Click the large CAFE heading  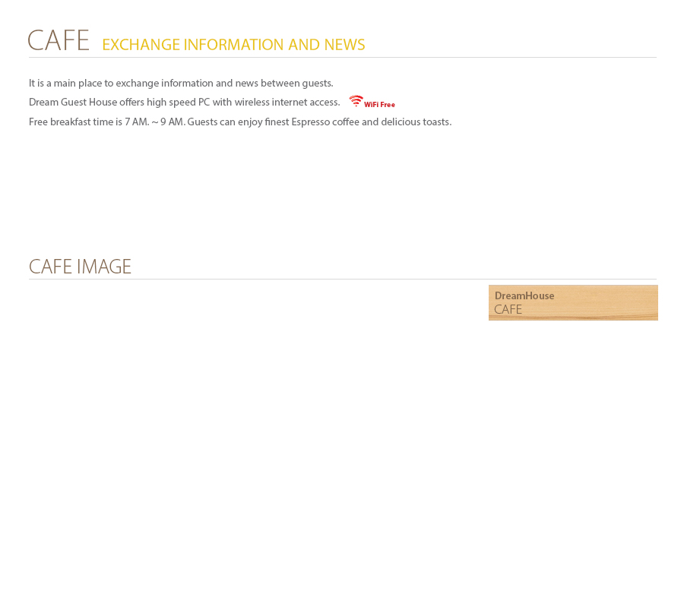[59, 40]
